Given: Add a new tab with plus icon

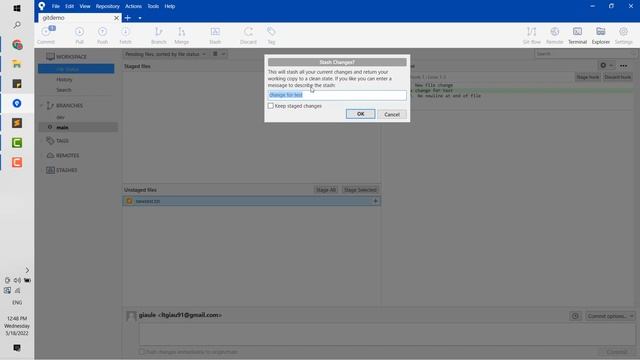Looking at the screenshot, I should coord(128,18).
